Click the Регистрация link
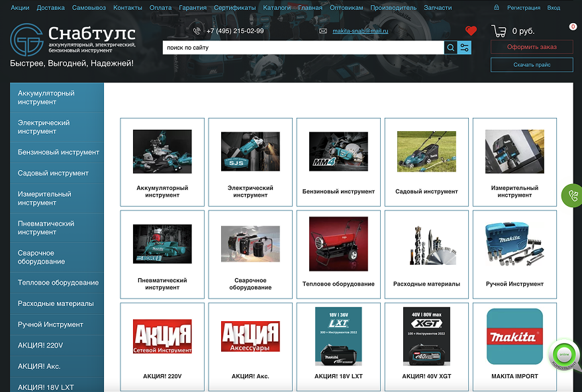 tap(524, 8)
